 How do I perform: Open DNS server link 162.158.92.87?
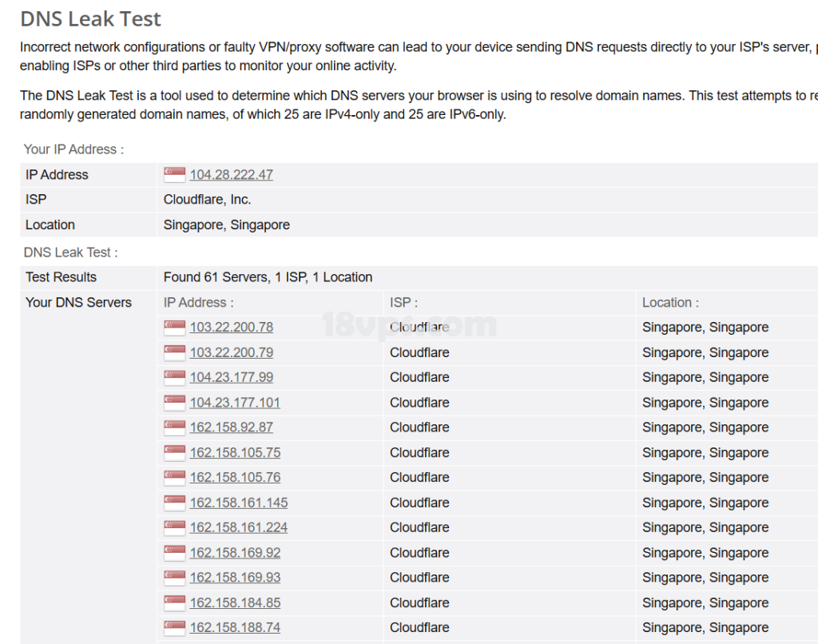(x=231, y=427)
